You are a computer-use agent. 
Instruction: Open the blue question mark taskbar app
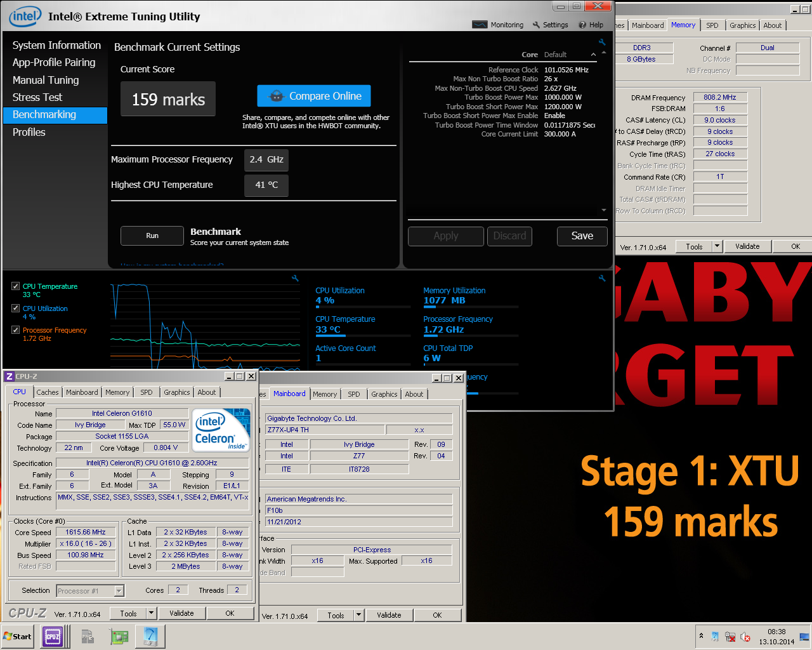point(150,636)
